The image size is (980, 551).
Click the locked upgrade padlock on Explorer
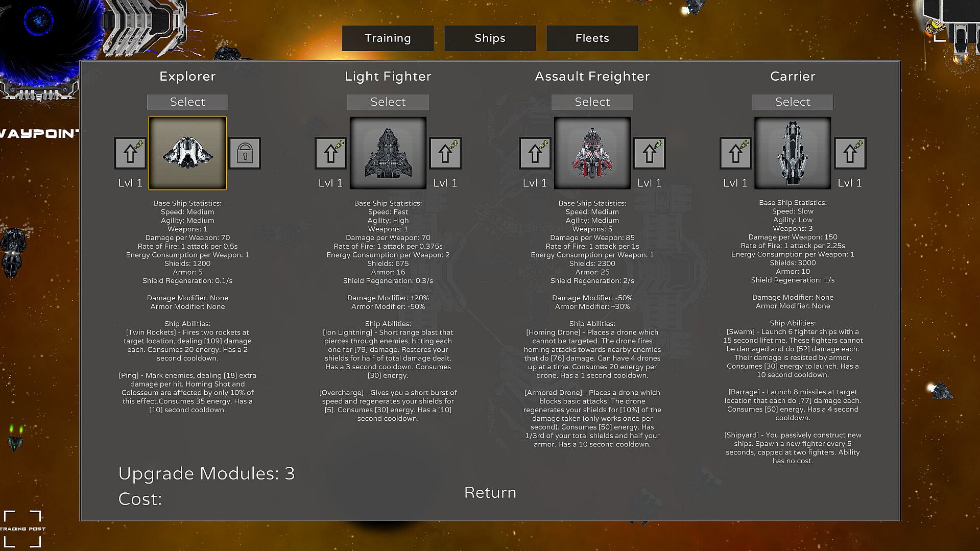coord(245,153)
